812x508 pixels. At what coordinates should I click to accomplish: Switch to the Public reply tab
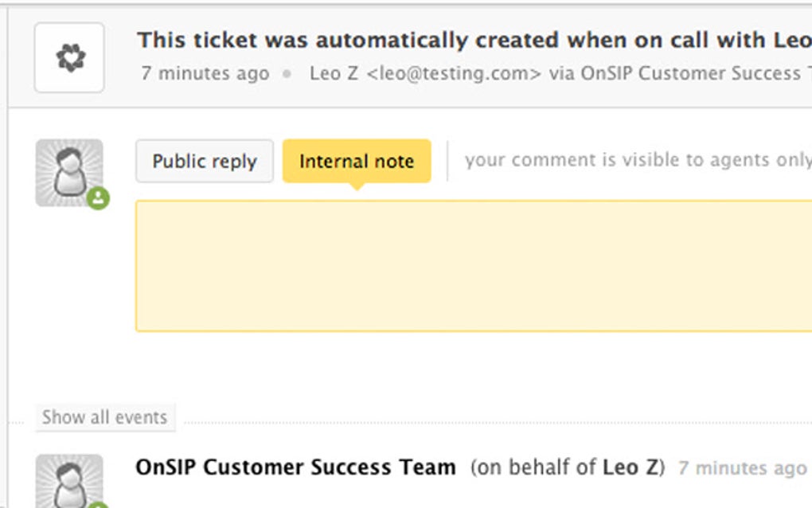tap(205, 161)
